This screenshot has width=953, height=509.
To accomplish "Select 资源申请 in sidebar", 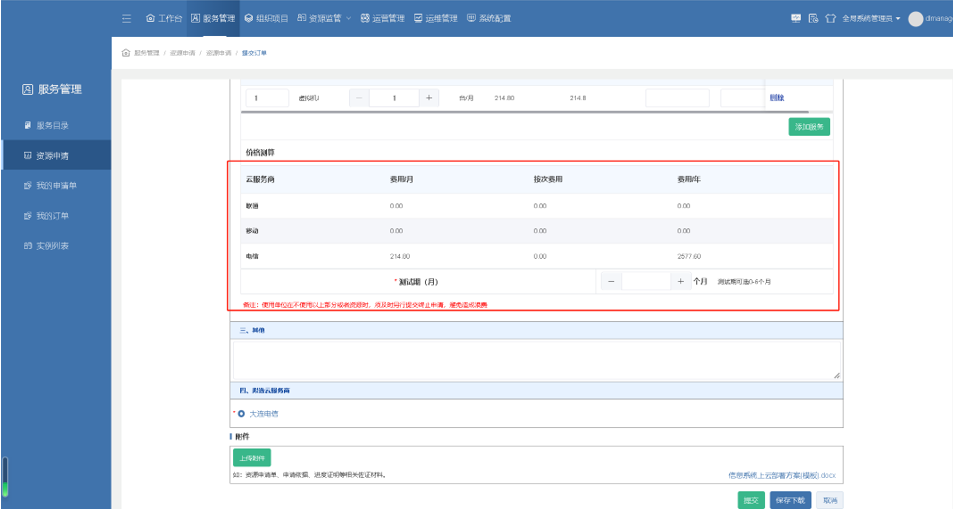I will pyautogui.click(x=56, y=155).
